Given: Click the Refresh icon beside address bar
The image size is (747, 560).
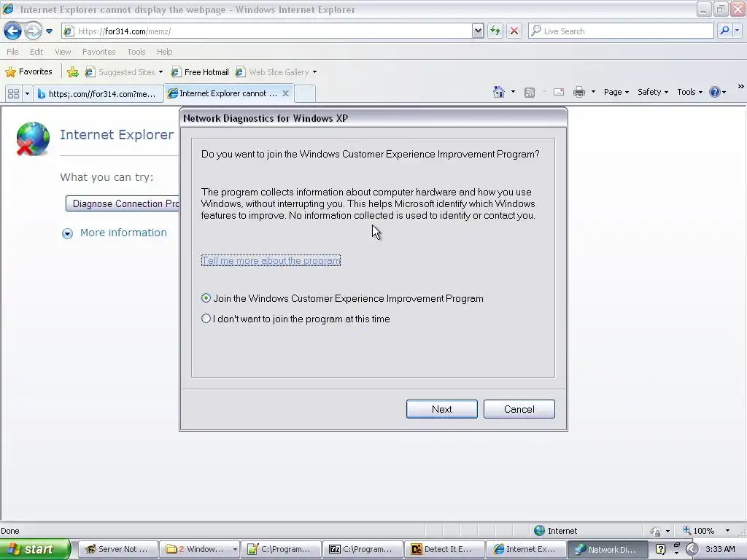Looking at the screenshot, I should [495, 31].
